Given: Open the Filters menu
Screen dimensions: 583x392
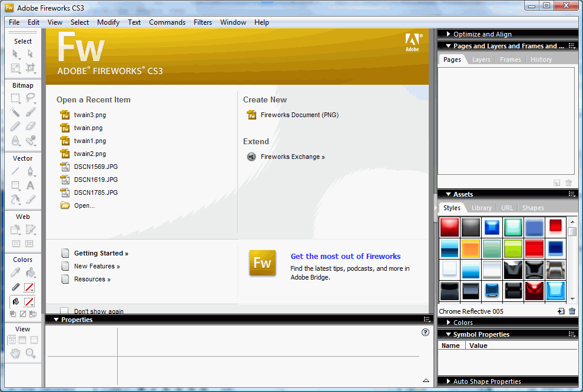Looking at the screenshot, I should 203,22.
